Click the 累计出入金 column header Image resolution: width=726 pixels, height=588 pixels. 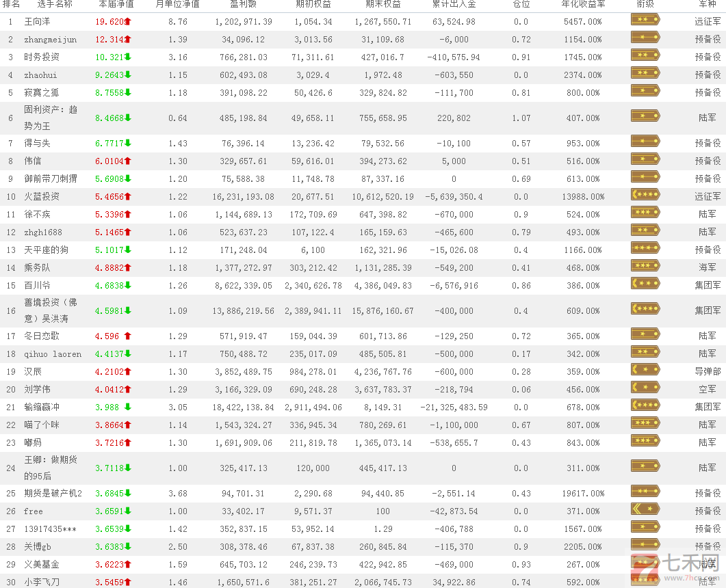click(x=454, y=4)
